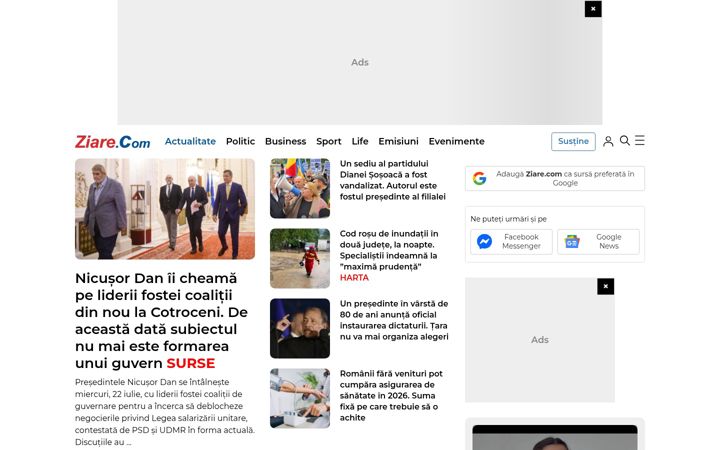Screen dimensions: 720x450
Task: Open headline about Nicușor Dan at Cotroceni
Action: (162, 321)
